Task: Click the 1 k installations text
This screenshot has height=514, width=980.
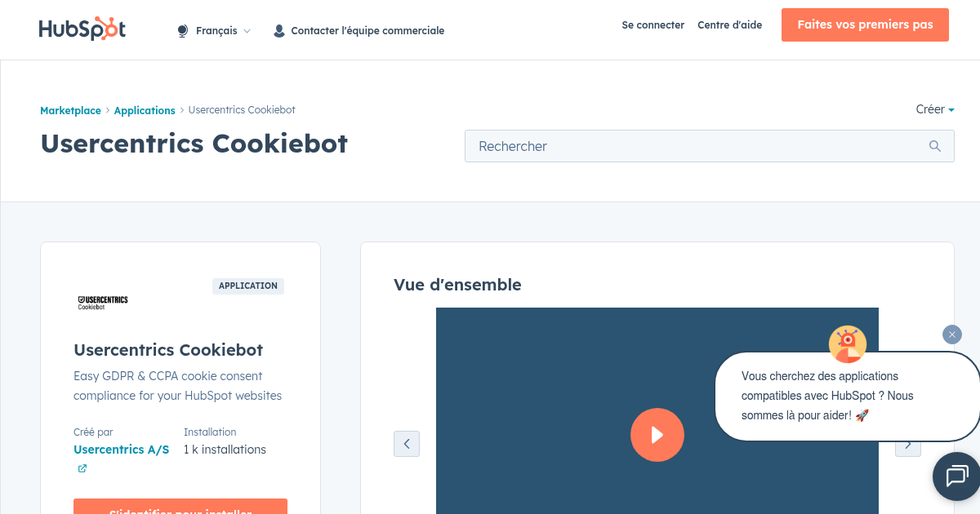Action: pyautogui.click(x=225, y=450)
